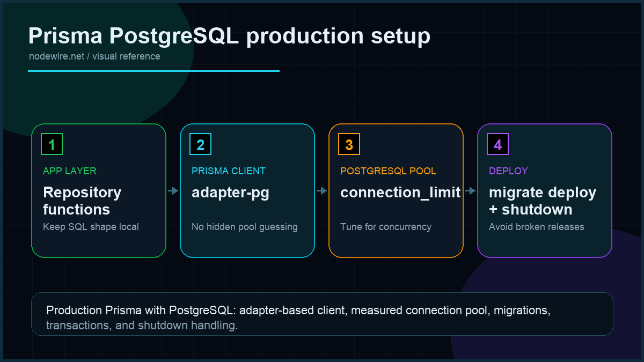Click the 'migrate deploy + shutdown' heading

pyautogui.click(x=543, y=201)
